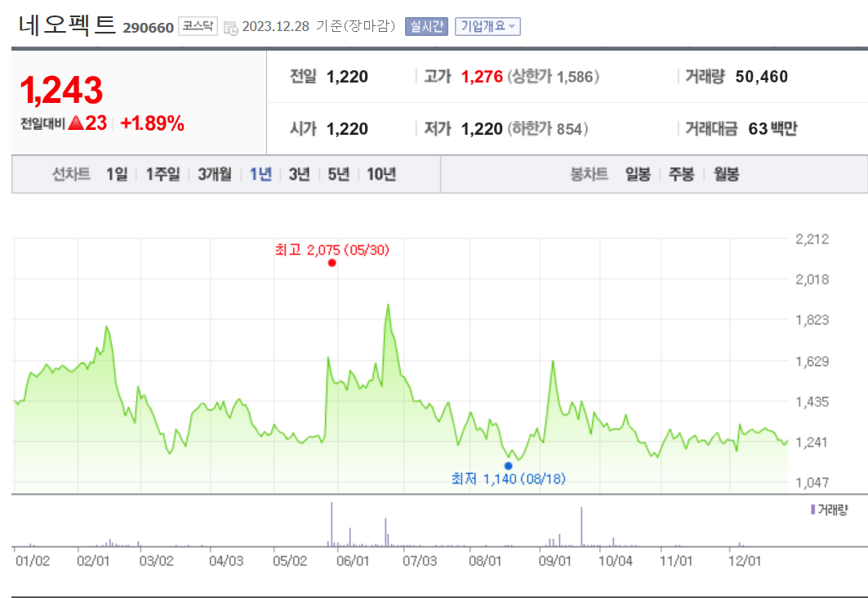Click the stock name 네오펙트
This screenshot has width=868, height=598.
[x=67, y=25]
